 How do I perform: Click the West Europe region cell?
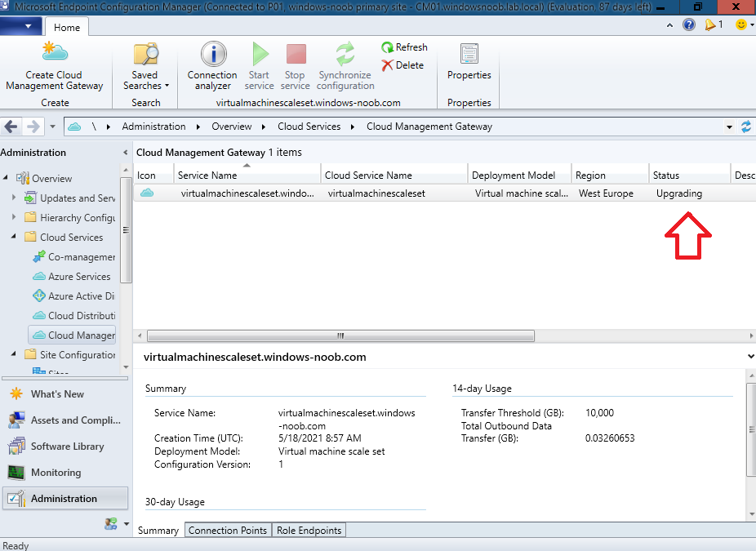[x=606, y=193]
